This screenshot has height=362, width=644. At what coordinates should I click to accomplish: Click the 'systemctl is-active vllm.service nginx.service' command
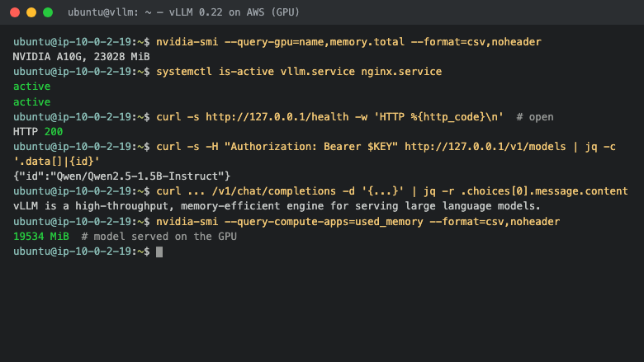click(x=299, y=72)
